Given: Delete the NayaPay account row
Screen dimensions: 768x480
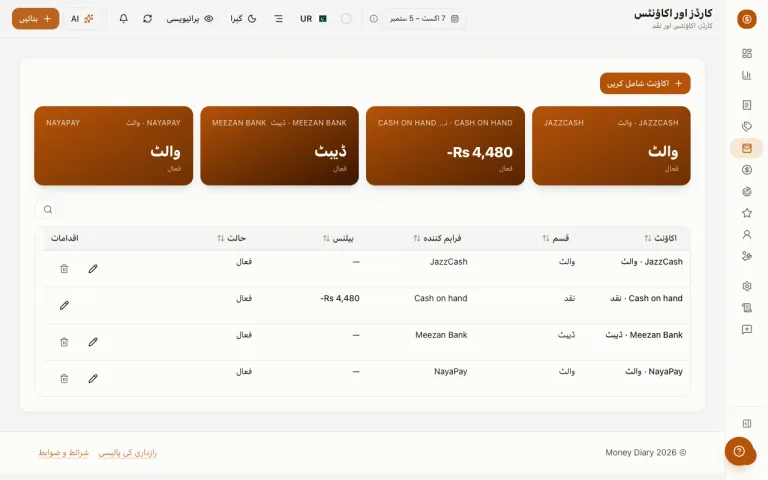Looking at the screenshot, I should pyautogui.click(x=64, y=379).
